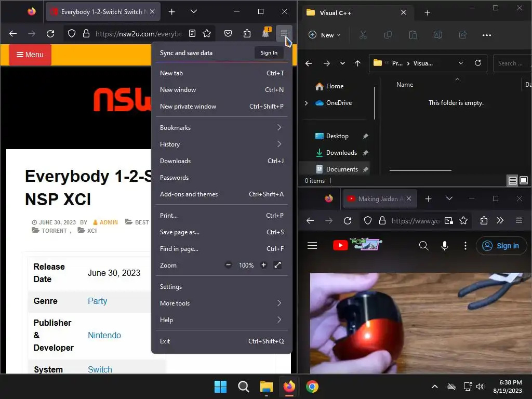Viewport: 532px width, 399px height.
Task: Open New dropdown in File Explorer
Action: (324, 35)
